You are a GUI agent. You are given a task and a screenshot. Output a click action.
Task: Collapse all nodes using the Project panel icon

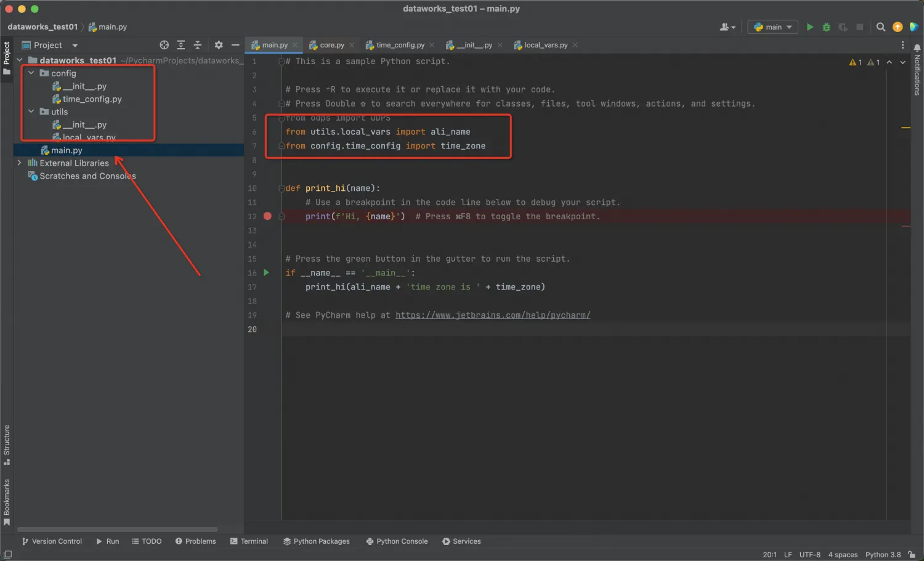point(197,44)
